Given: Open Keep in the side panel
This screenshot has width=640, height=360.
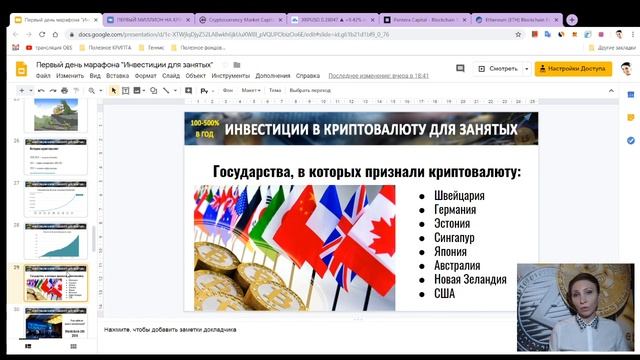Looking at the screenshot, I should pos(631,118).
